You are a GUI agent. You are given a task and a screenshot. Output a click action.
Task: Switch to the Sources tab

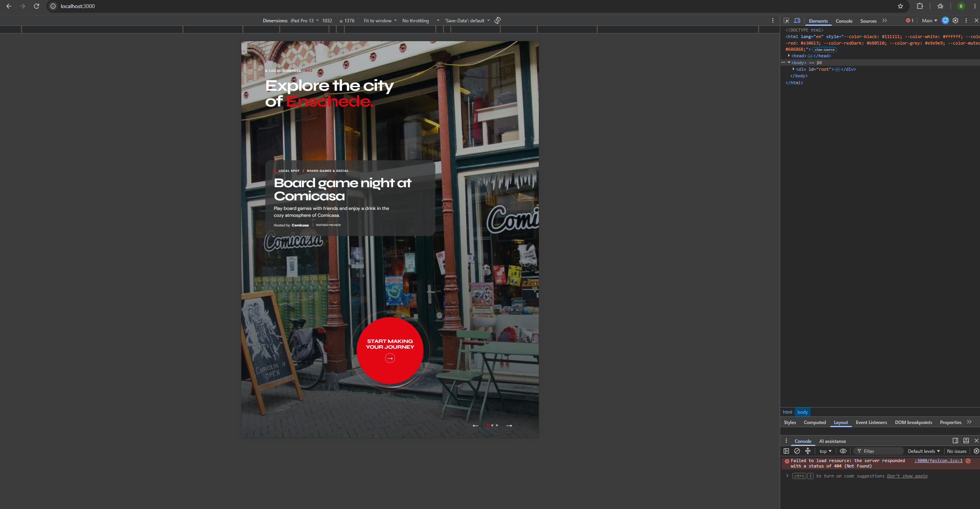click(x=868, y=21)
